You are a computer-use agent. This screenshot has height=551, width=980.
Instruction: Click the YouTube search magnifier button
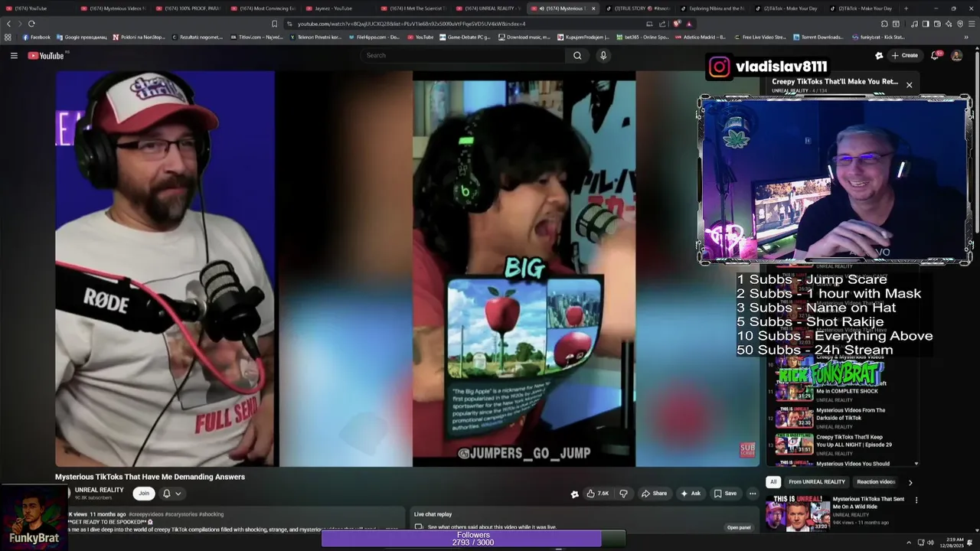coord(577,55)
